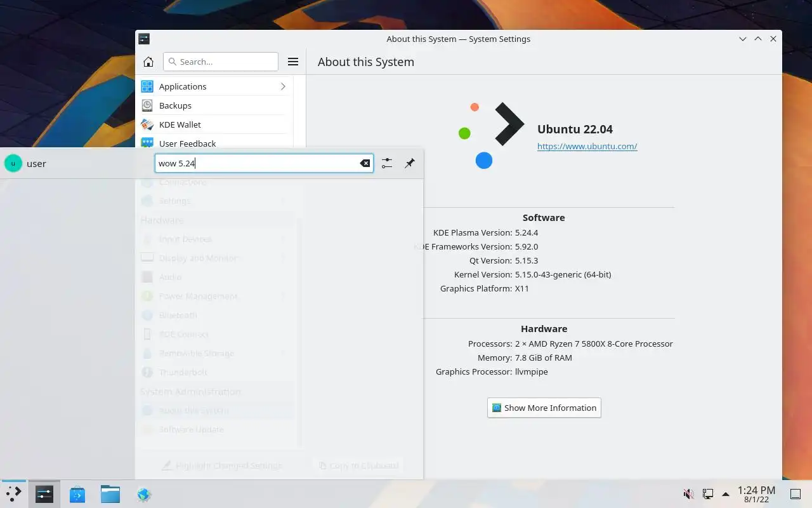Screen dimensions: 812x508
Task: Expand the hidden system tray icons arrow
Action: [x=726, y=494]
